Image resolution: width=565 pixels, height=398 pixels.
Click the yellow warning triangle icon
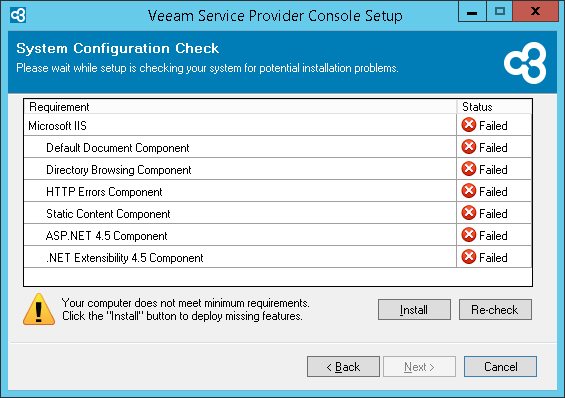point(39,309)
